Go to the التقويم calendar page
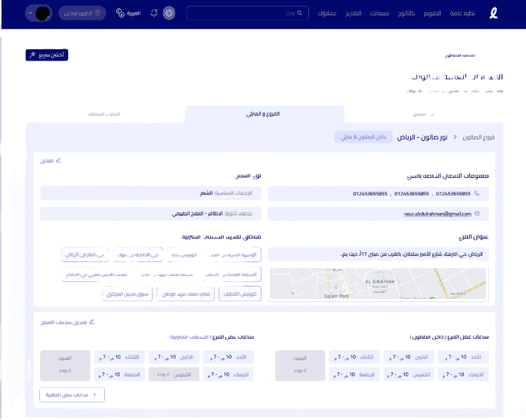Image resolution: width=526 pixels, height=420 pixels. [x=432, y=13]
